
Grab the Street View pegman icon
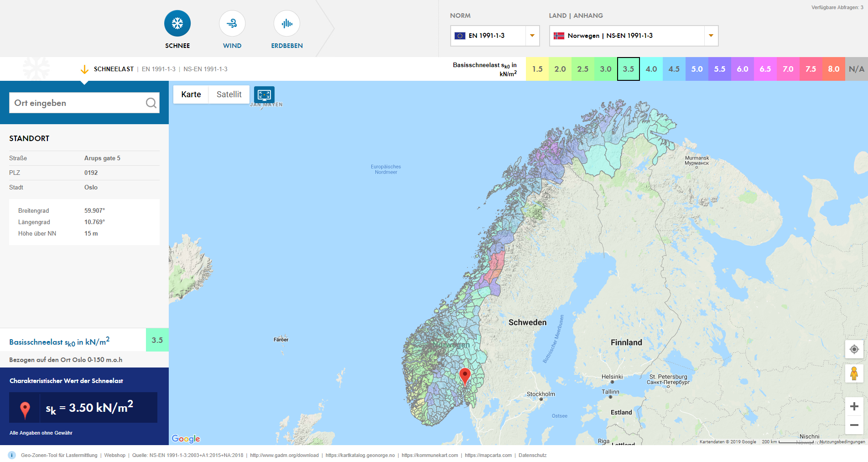pyautogui.click(x=854, y=374)
